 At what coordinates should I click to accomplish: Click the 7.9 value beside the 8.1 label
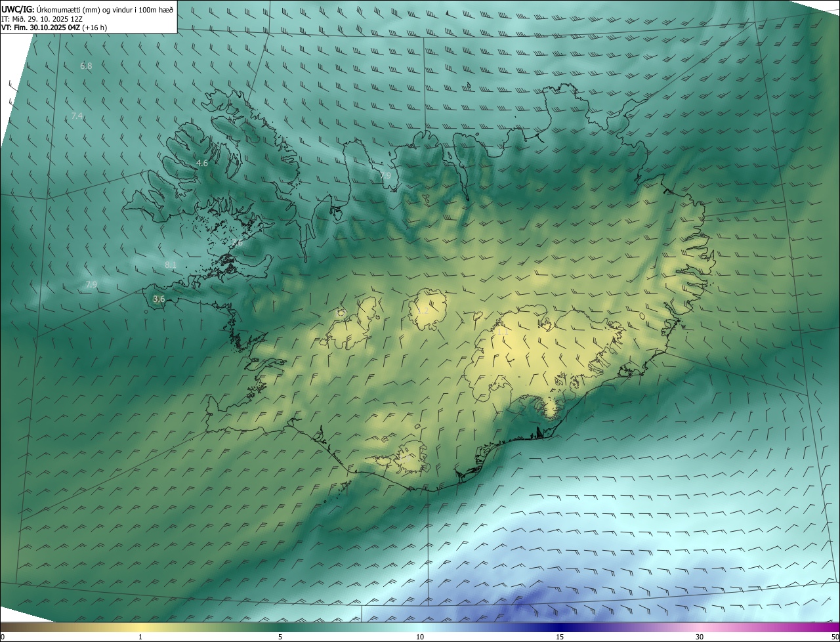pyautogui.click(x=91, y=285)
